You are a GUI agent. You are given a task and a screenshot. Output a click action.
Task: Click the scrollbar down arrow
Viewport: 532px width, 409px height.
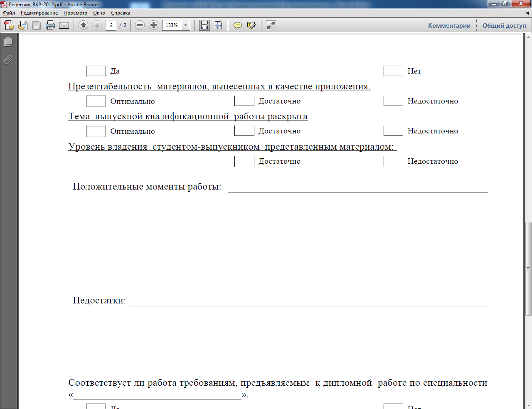[528, 405]
